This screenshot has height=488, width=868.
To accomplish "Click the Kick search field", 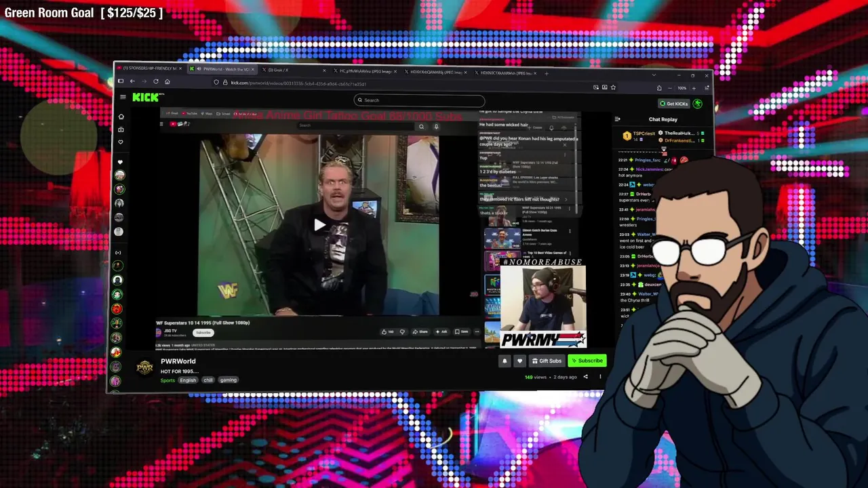I will [419, 100].
